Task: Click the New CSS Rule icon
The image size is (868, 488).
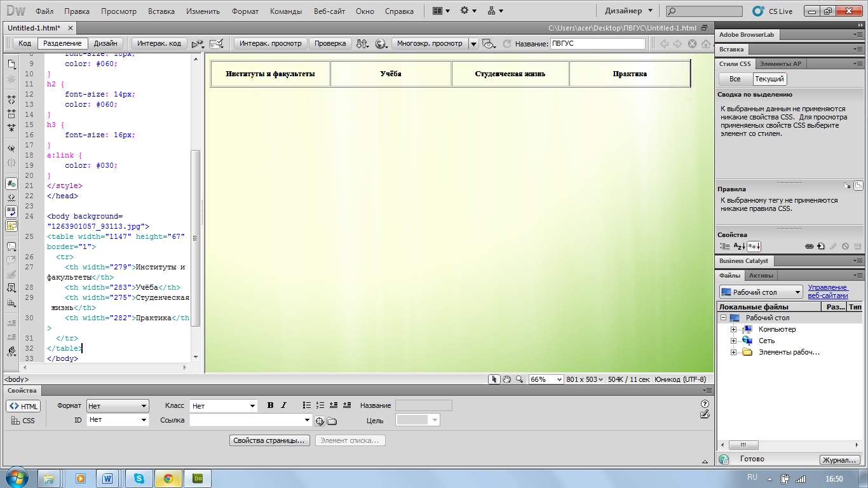Action: point(820,246)
